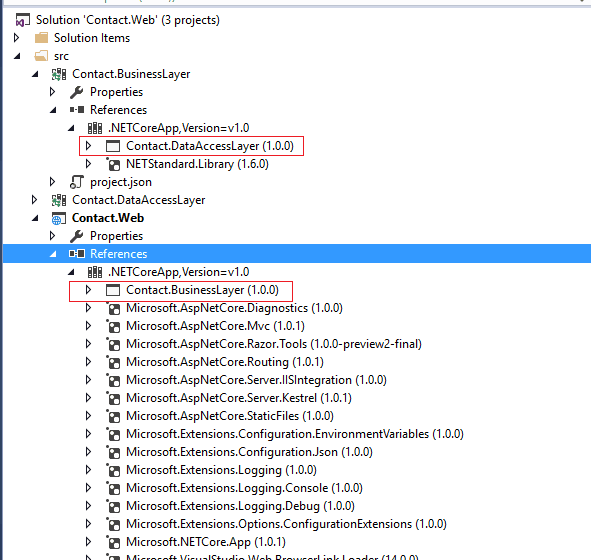Image resolution: width=591 pixels, height=560 pixels.
Task: Click the Microsoft.AspNetCore.Mvc package icon
Action: 113,326
